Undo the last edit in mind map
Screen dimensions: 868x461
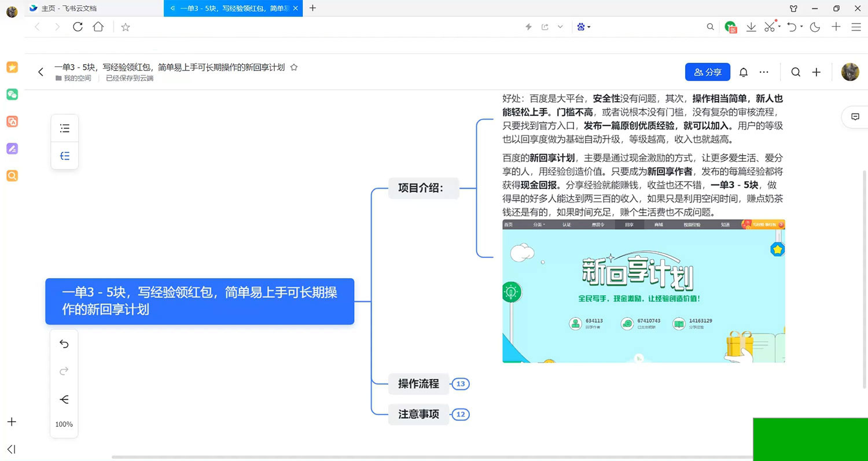(x=64, y=344)
